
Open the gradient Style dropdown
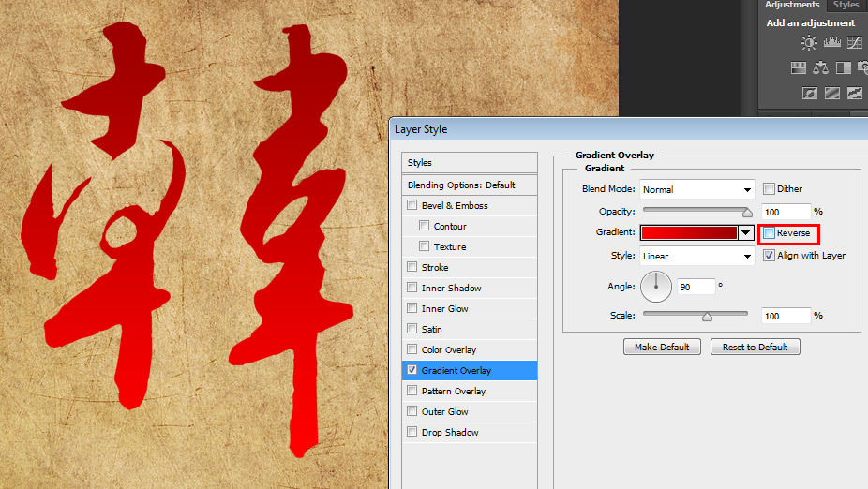click(697, 256)
